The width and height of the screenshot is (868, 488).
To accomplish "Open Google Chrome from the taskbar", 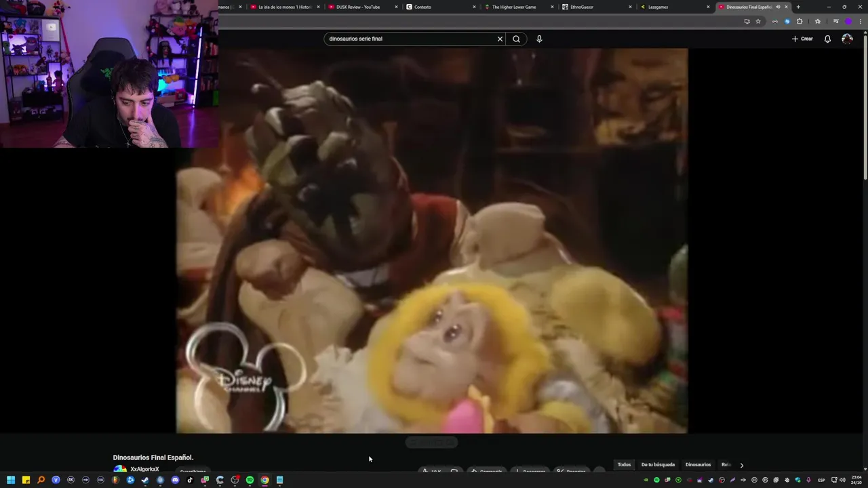I will [264, 480].
